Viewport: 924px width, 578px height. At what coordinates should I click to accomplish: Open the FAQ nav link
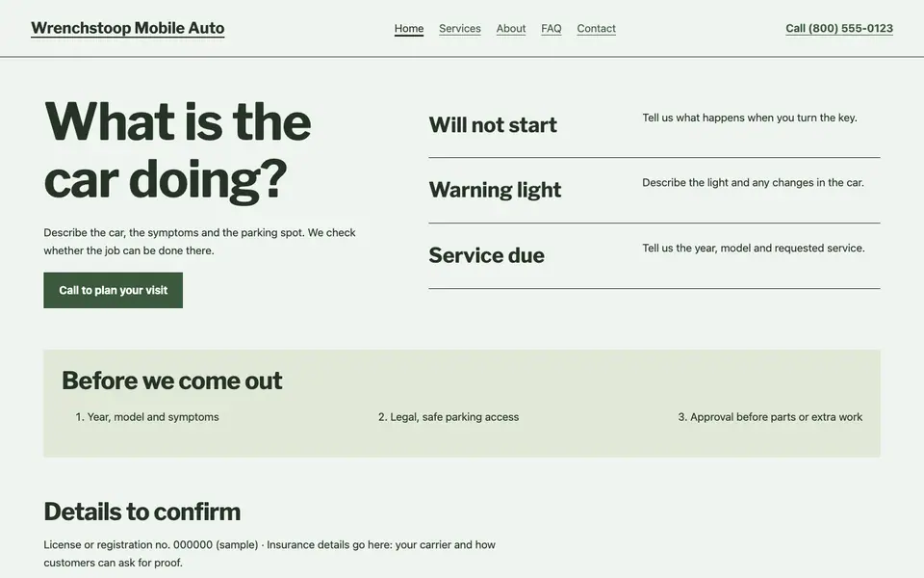point(551,28)
